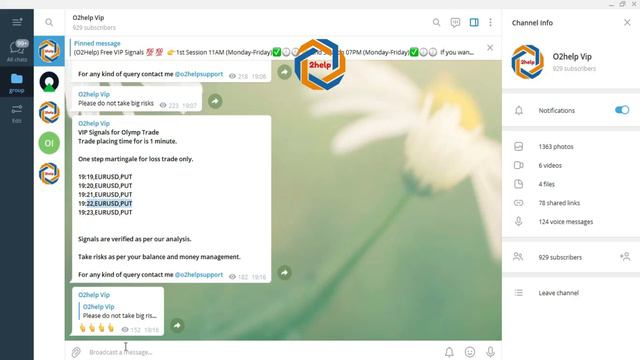Screen dimensions: 640x360
Task: Forward the 'Please do not take big risks' message
Action: (215, 101)
